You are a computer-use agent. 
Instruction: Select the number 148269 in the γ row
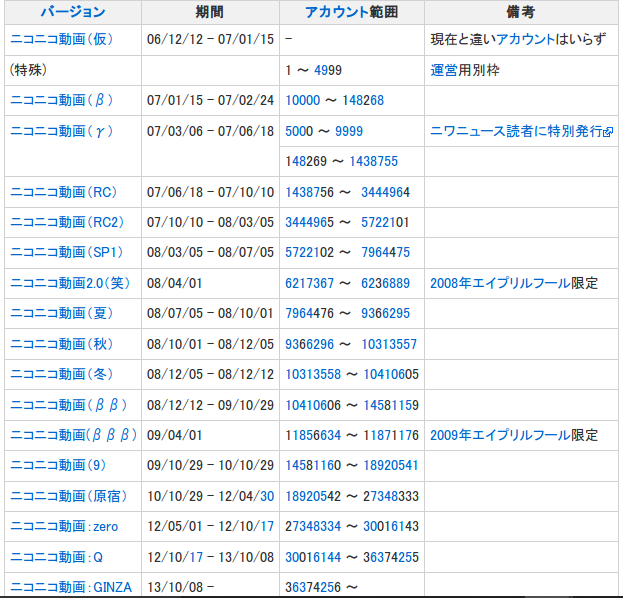click(306, 161)
